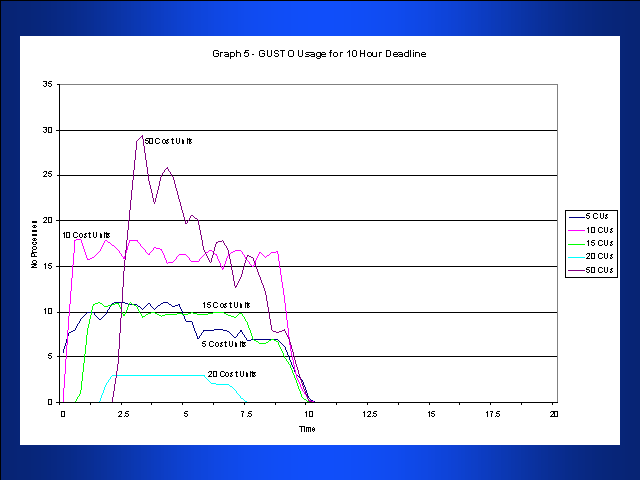Select the '10 CUs' legend entry

click(x=597, y=229)
